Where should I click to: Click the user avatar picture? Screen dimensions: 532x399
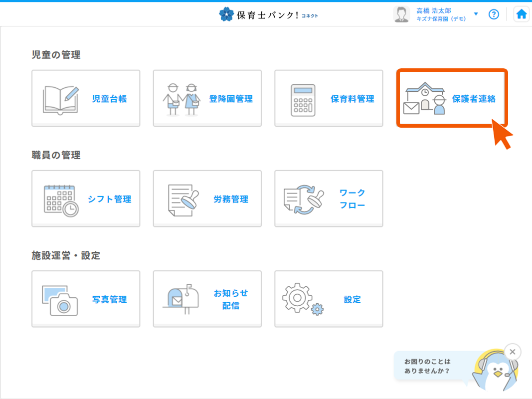pyautogui.click(x=401, y=14)
